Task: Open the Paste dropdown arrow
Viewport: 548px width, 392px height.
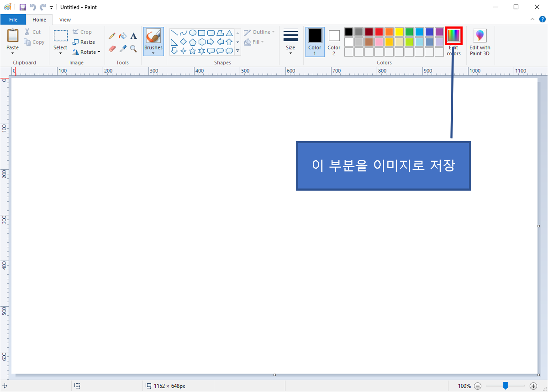Action: click(x=13, y=53)
